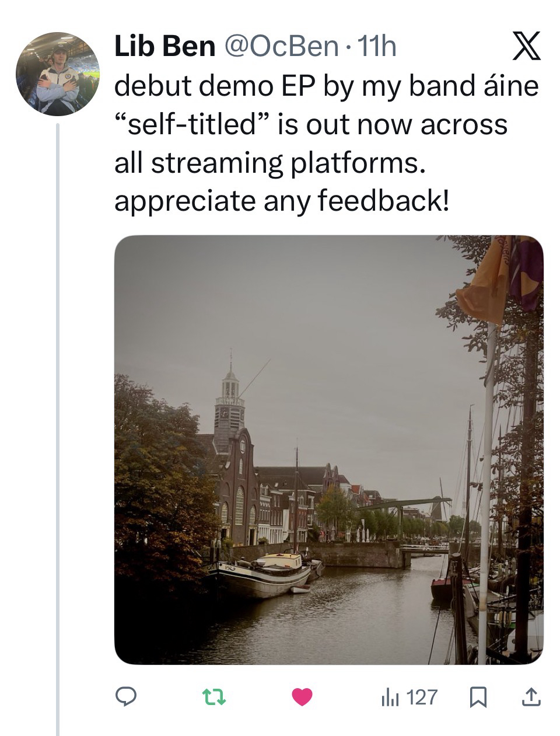Click the X logo
This screenshot has width=560, height=736.
click(x=526, y=47)
